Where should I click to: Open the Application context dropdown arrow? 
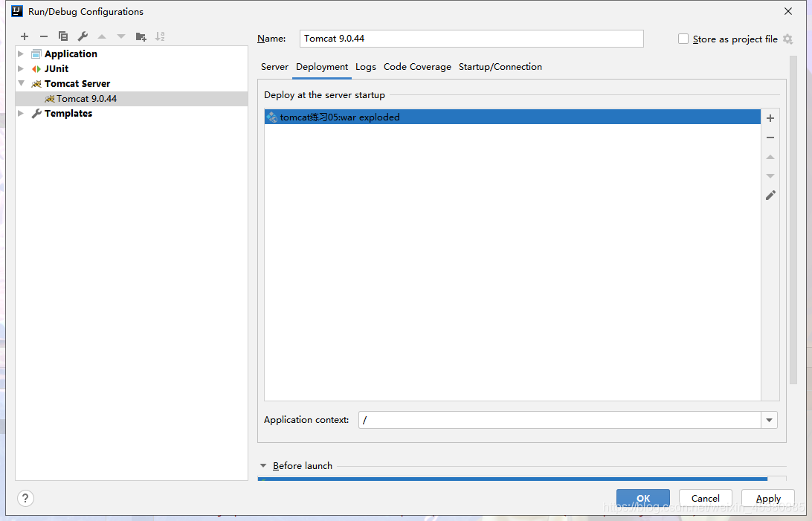pyautogui.click(x=769, y=420)
